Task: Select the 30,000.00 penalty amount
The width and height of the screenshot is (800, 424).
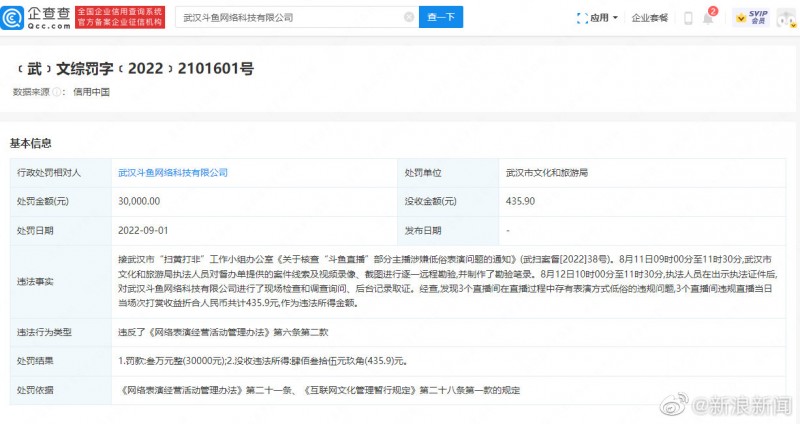Action: click(139, 202)
